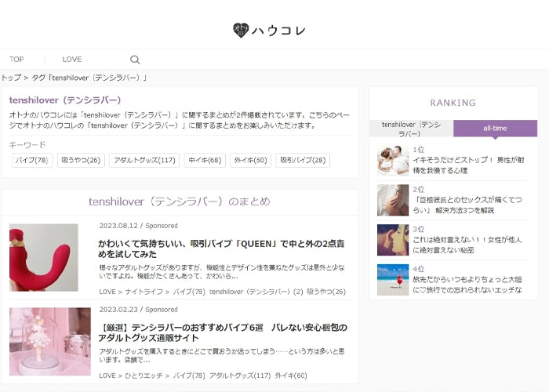Open article title about 吸引バイブ「QUEEN」
Screen dimensions: 549x392
click(x=221, y=249)
